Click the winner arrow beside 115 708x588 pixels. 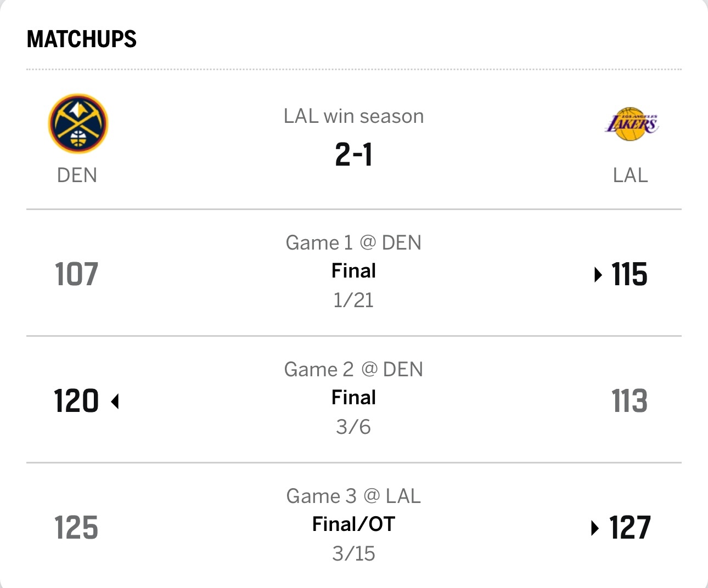(x=598, y=274)
